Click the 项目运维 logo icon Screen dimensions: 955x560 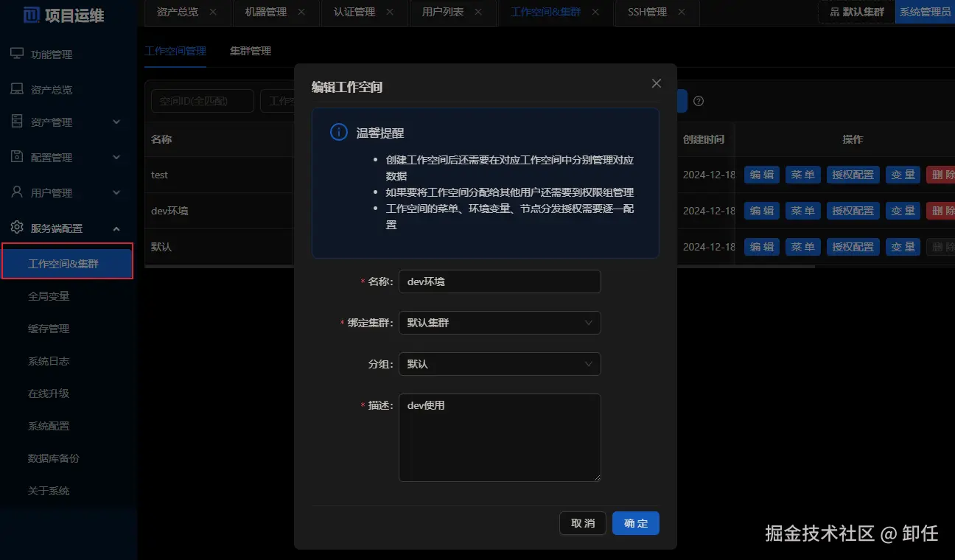[x=31, y=15]
